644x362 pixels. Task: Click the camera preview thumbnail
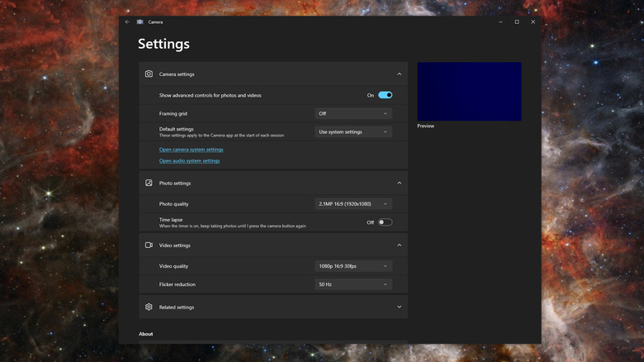tap(469, 91)
